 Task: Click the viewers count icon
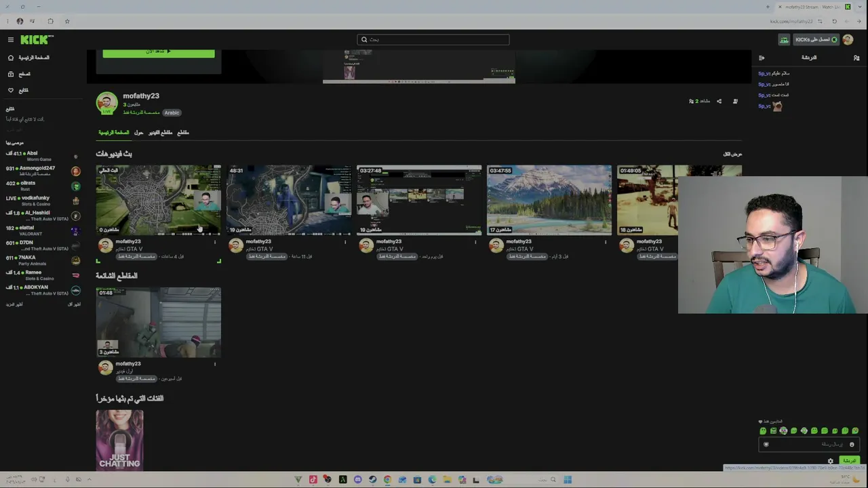point(691,102)
